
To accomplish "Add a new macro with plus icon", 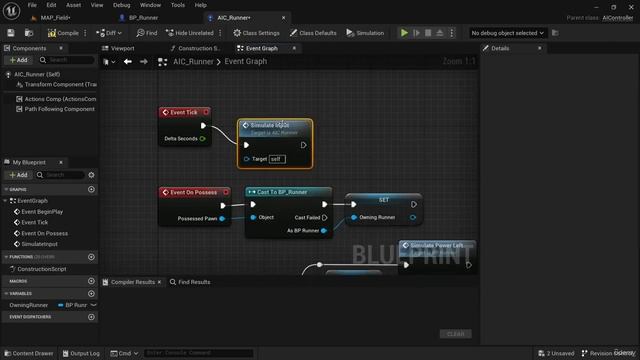I will click(x=91, y=281).
